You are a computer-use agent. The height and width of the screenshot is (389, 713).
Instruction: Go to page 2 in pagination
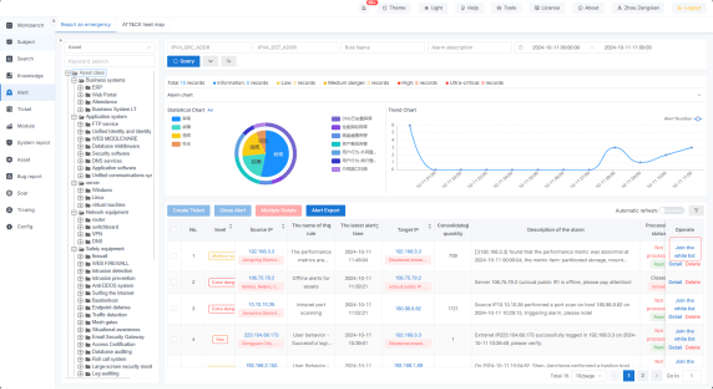tap(643, 376)
